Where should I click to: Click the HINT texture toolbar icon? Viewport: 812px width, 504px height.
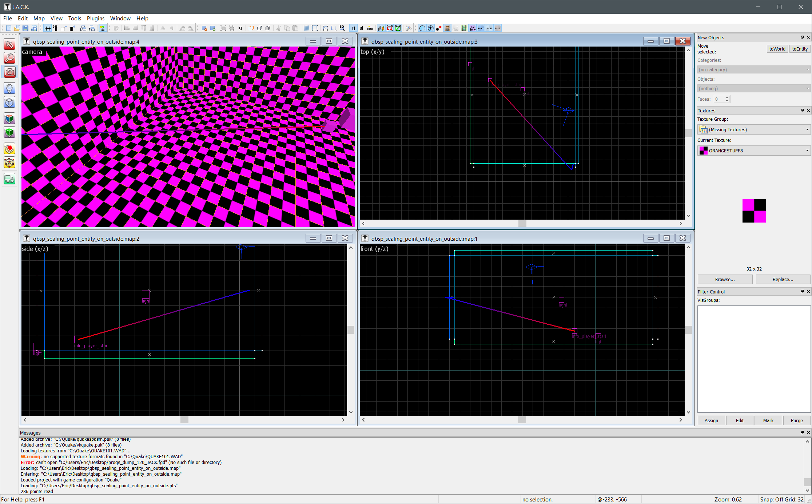tap(481, 28)
